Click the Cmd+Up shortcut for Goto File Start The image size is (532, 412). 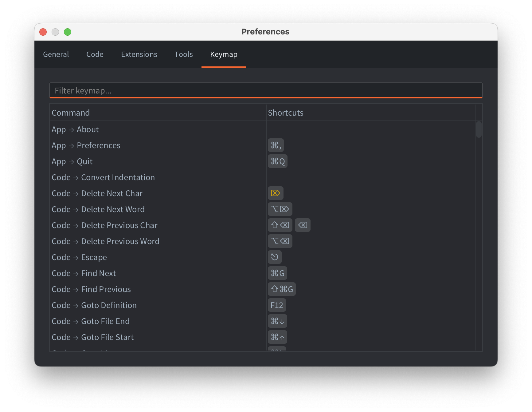(x=277, y=337)
